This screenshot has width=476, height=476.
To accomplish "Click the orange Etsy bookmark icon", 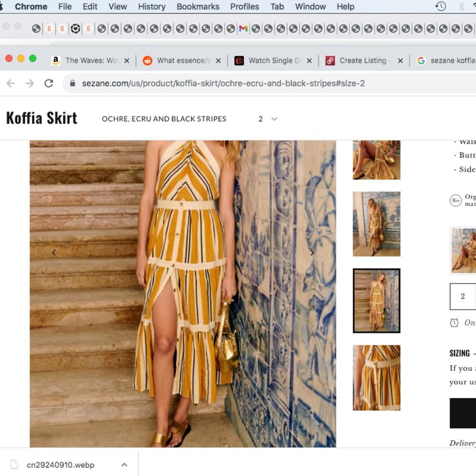I will pyautogui.click(x=49, y=29).
